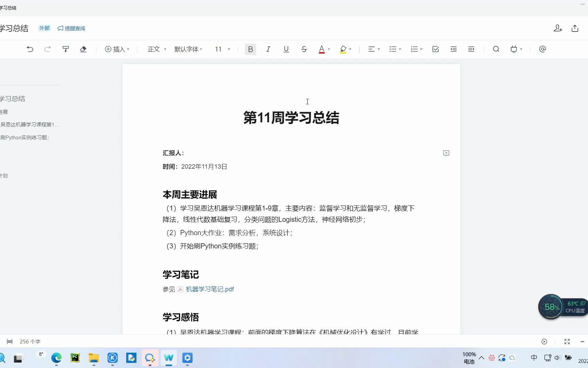Open the bulleted list dropdown
Screen dimensions: 588x368
point(395,49)
